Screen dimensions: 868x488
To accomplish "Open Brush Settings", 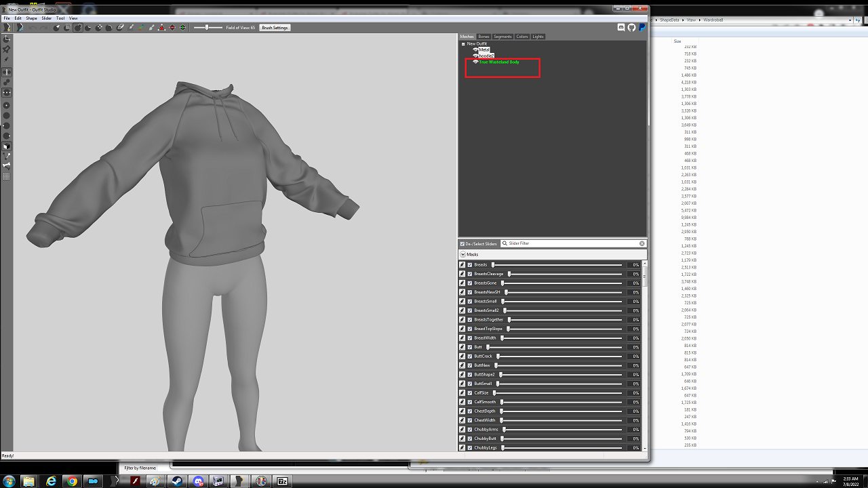I will point(275,28).
